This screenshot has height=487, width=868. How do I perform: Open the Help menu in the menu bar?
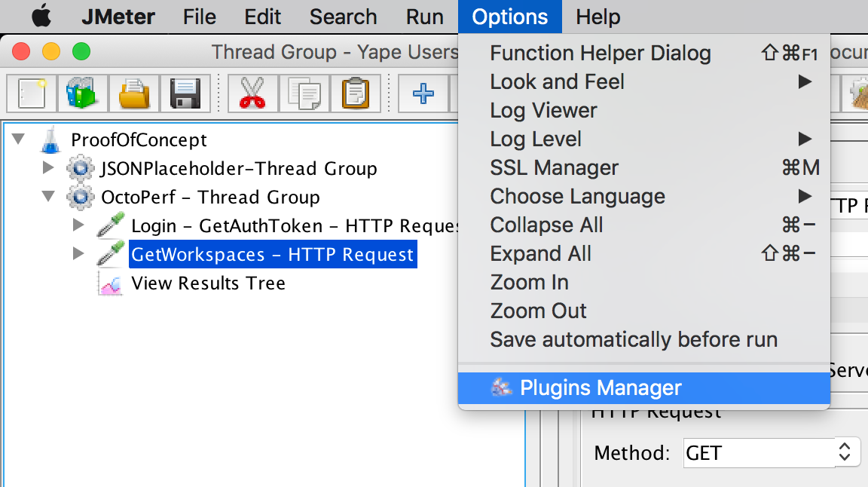(598, 16)
